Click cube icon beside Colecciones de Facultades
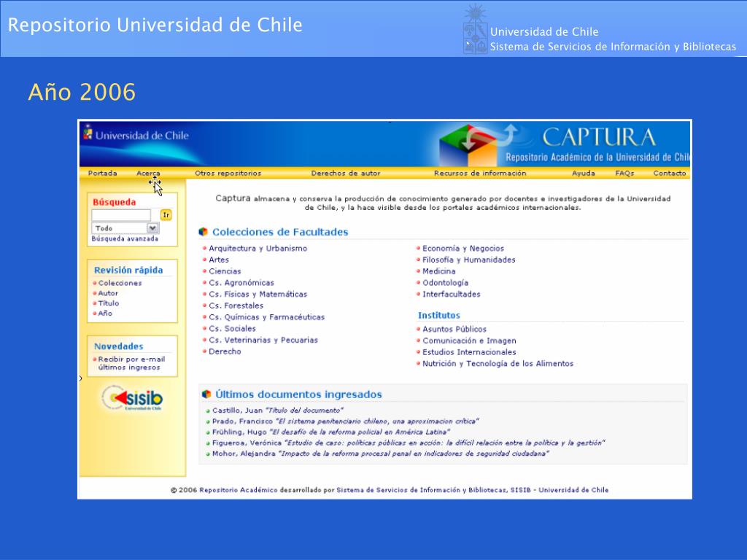The image size is (747, 560). click(x=203, y=232)
